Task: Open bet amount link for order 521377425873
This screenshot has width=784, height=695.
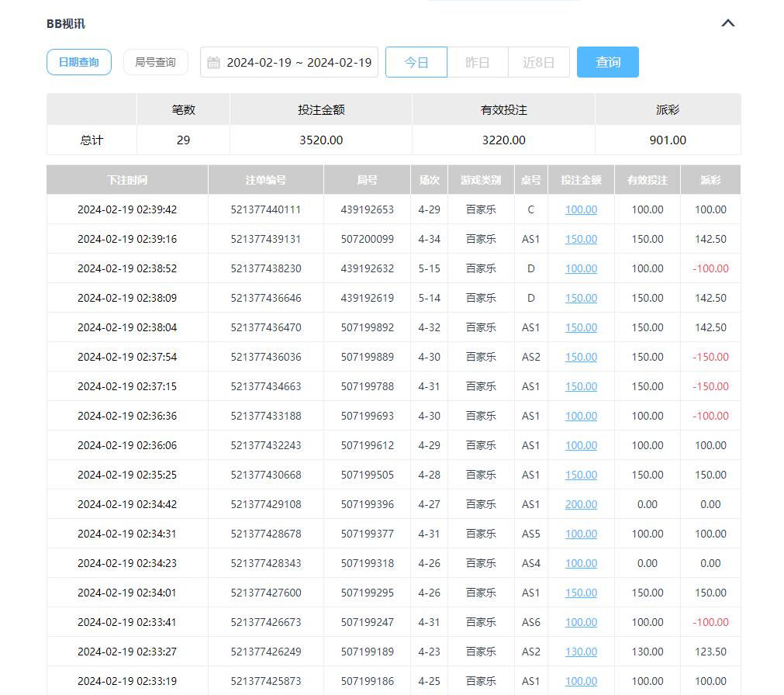Action: click(x=581, y=681)
